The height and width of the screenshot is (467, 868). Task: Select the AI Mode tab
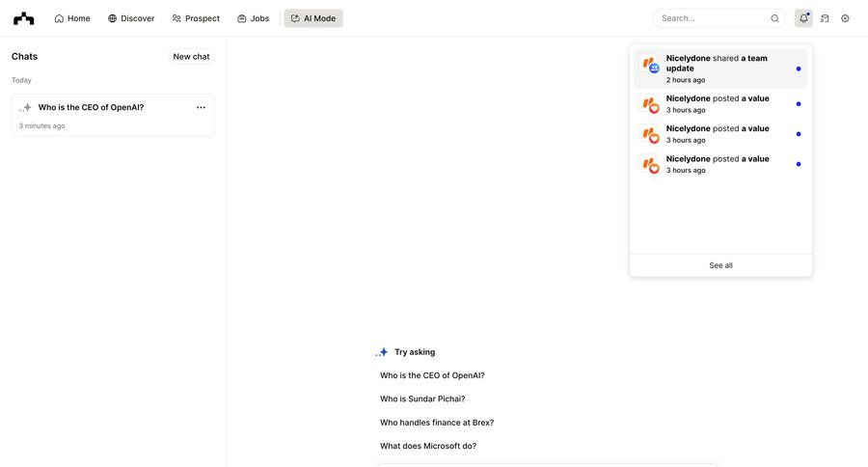click(313, 18)
